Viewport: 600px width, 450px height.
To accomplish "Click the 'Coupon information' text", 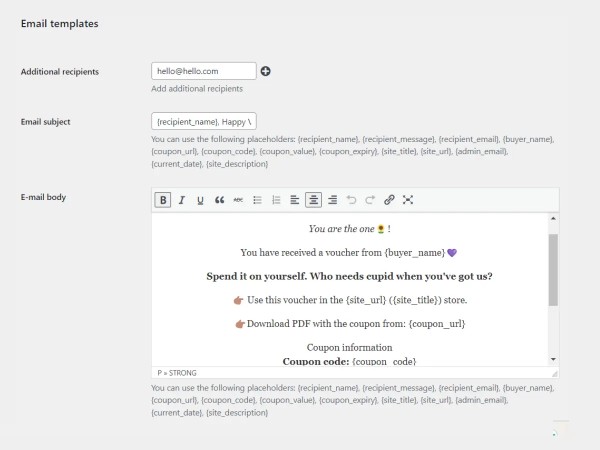I will click(x=349, y=347).
